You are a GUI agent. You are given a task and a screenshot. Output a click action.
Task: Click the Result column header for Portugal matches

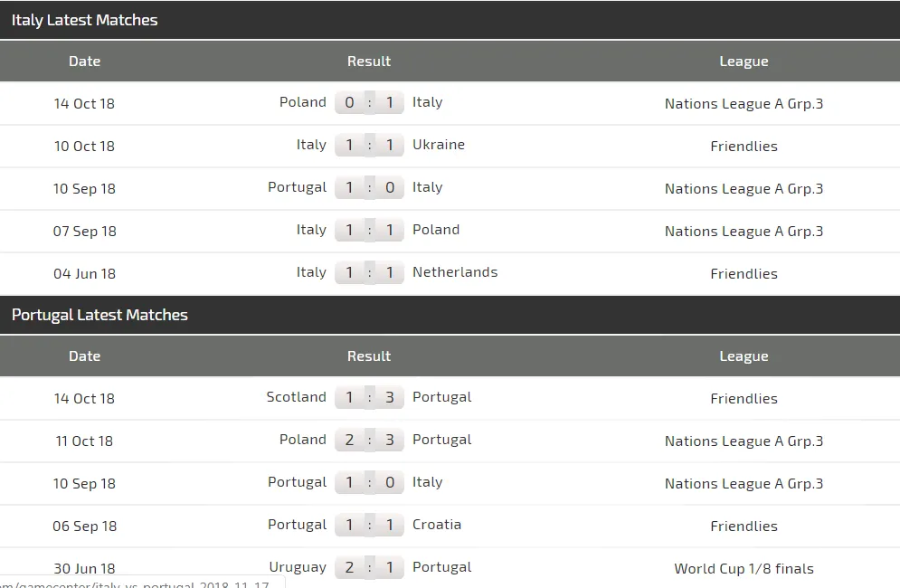[x=369, y=356]
